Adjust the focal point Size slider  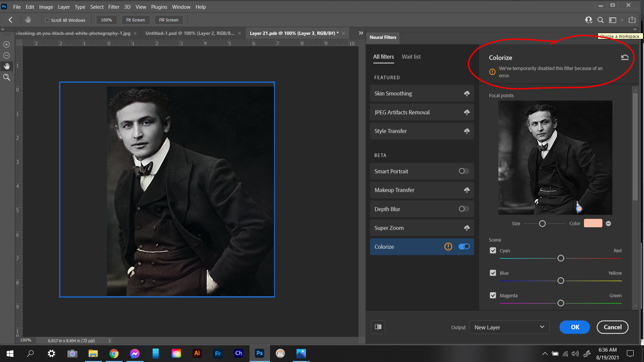click(x=542, y=223)
